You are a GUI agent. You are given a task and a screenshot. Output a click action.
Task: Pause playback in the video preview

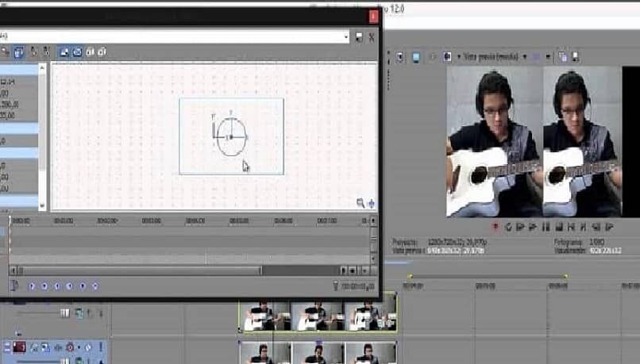[x=546, y=227]
